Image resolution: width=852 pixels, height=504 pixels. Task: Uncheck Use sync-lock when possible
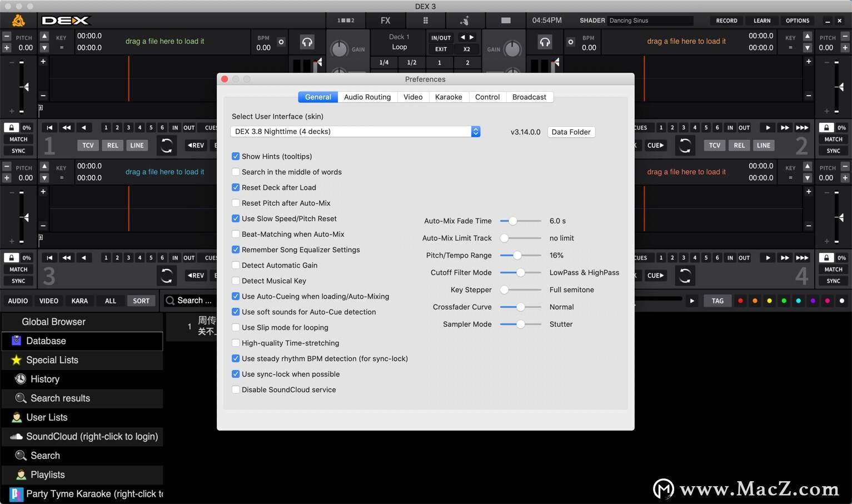[x=236, y=375]
